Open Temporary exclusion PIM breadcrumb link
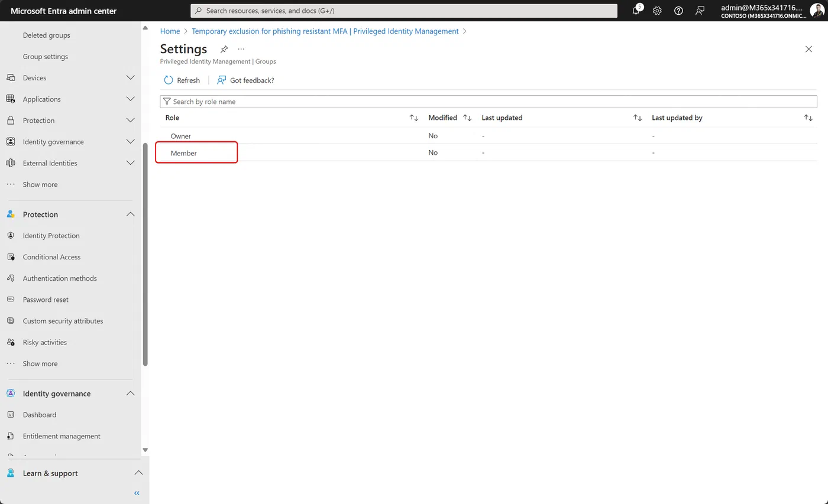Screen dimensions: 828x504 [325, 31]
